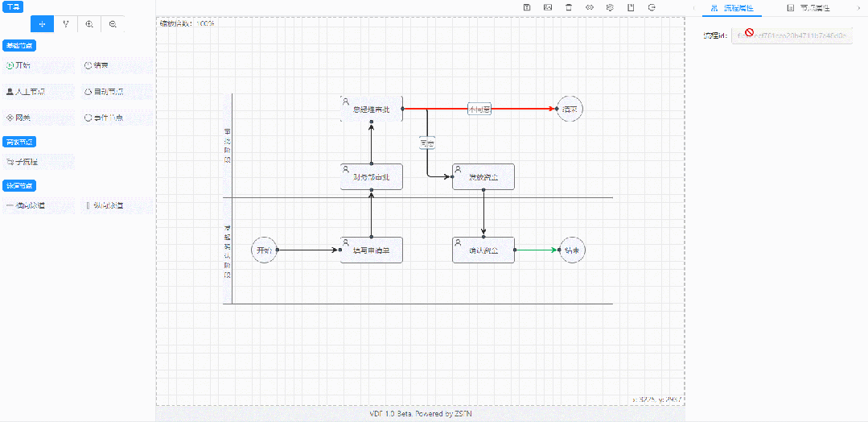Select the bottom-right 结束 circle on green line

pyautogui.click(x=573, y=250)
